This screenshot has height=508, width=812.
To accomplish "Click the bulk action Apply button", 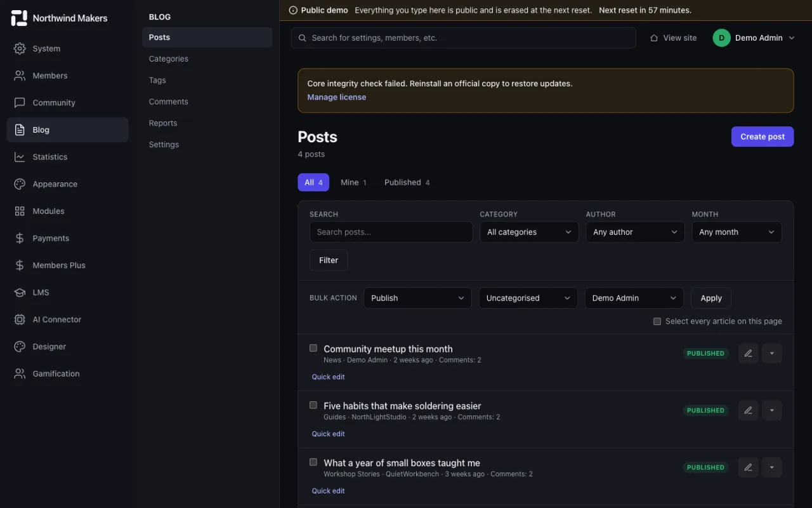I will click(711, 298).
